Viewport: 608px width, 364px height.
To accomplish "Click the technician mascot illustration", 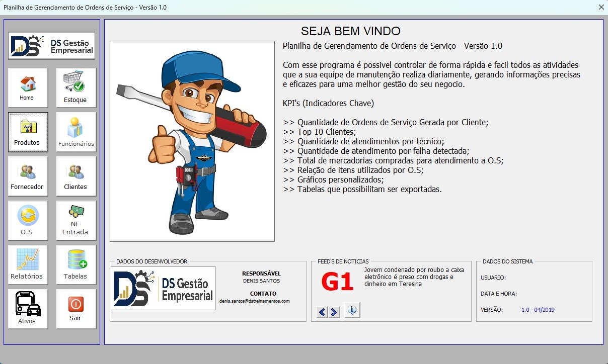I will pos(192,141).
